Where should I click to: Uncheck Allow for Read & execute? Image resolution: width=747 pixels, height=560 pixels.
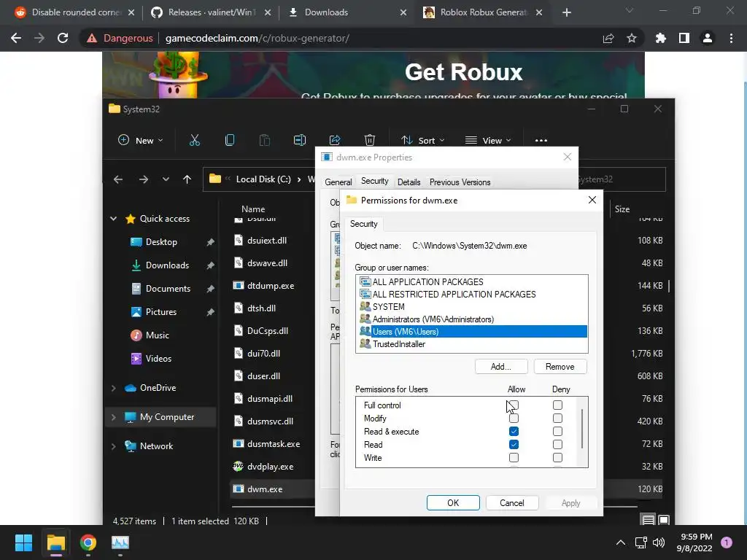514,432
